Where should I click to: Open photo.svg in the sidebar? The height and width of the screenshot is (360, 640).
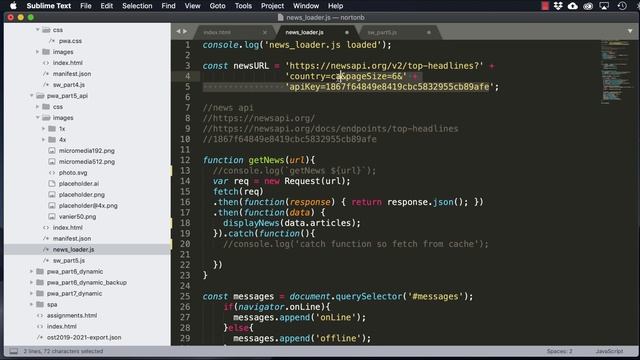73,173
